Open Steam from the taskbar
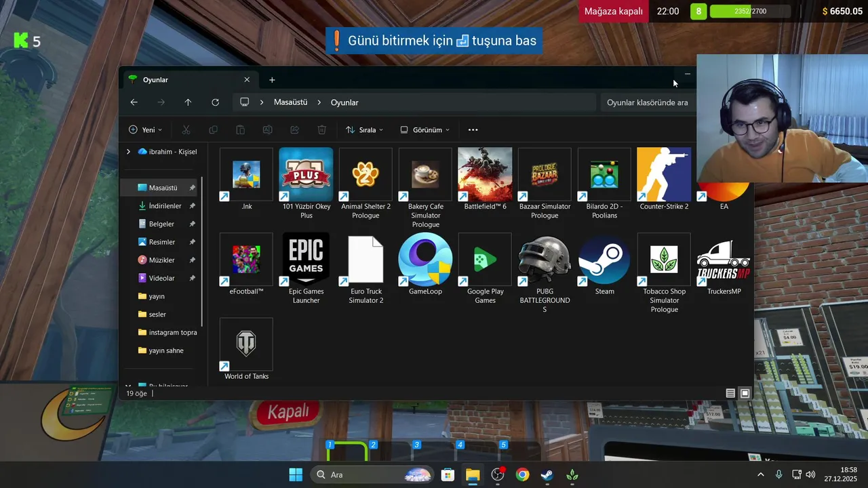The height and width of the screenshot is (488, 868). (547, 474)
